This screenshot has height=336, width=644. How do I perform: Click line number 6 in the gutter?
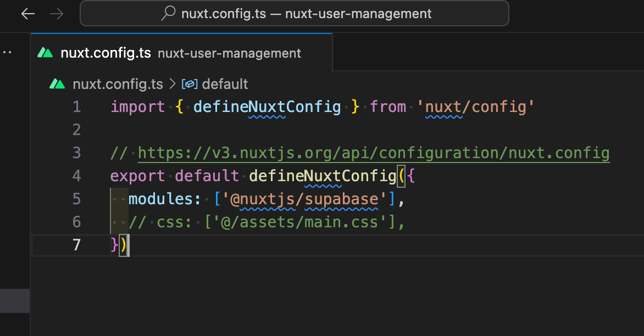click(77, 222)
